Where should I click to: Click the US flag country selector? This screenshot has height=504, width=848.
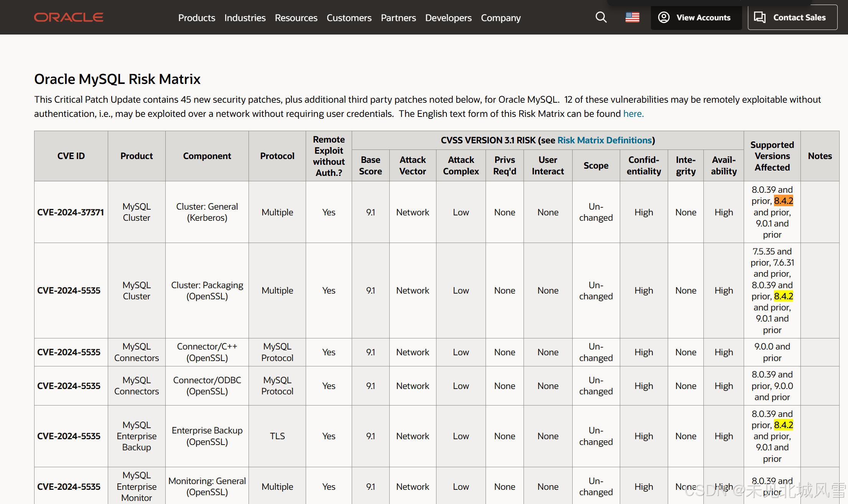(632, 18)
